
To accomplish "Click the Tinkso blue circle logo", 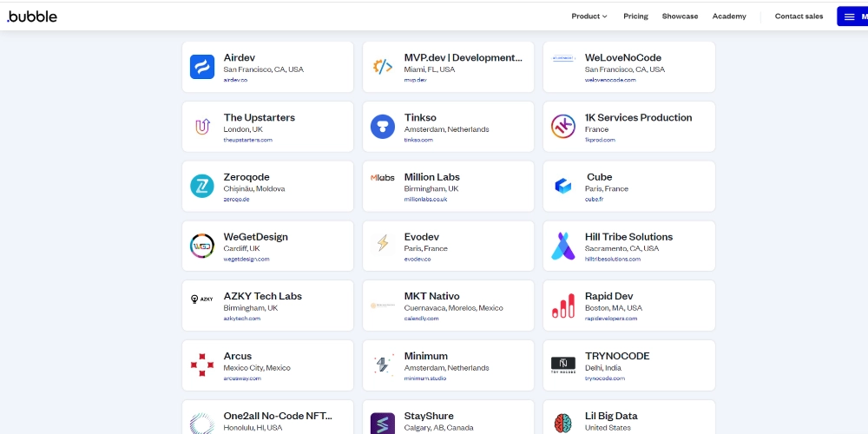I will click(x=383, y=127).
